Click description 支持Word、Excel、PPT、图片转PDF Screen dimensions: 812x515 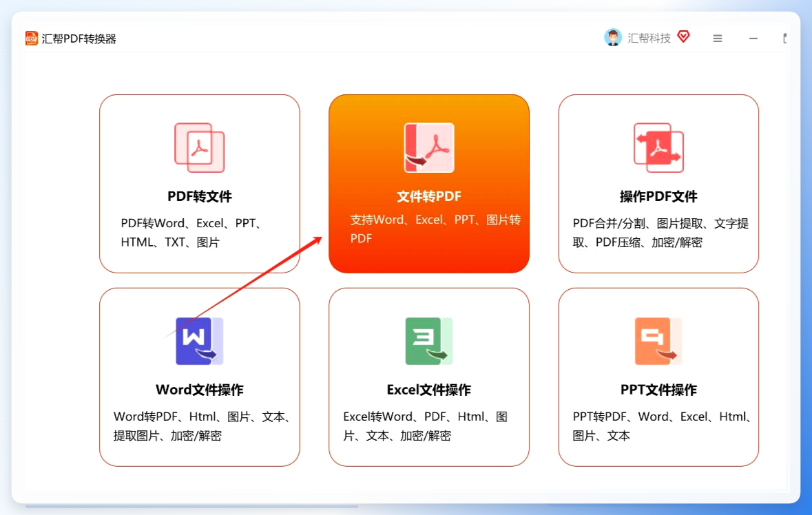[x=435, y=229]
